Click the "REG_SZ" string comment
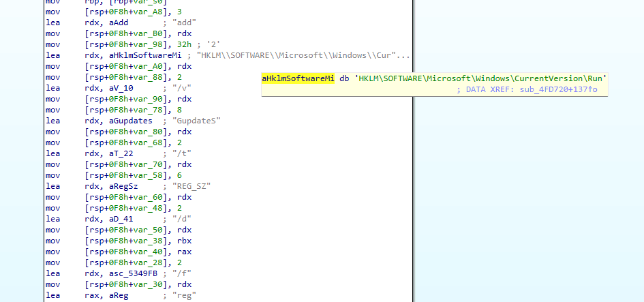This screenshot has height=302, width=644. click(191, 186)
